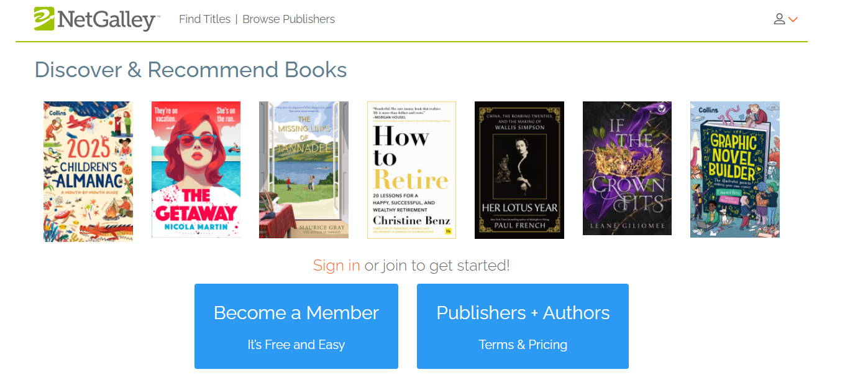The width and height of the screenshot is (868, 377).
Task: Expand the orange account dropdown chevron
Action: point(793,20)
